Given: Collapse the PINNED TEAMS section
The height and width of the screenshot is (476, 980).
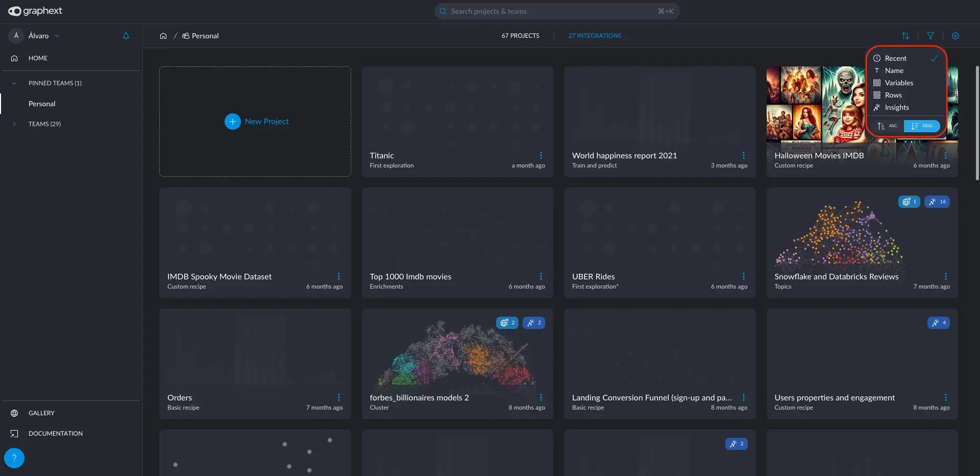Looking at the screenshot, I should click(14, 83).
